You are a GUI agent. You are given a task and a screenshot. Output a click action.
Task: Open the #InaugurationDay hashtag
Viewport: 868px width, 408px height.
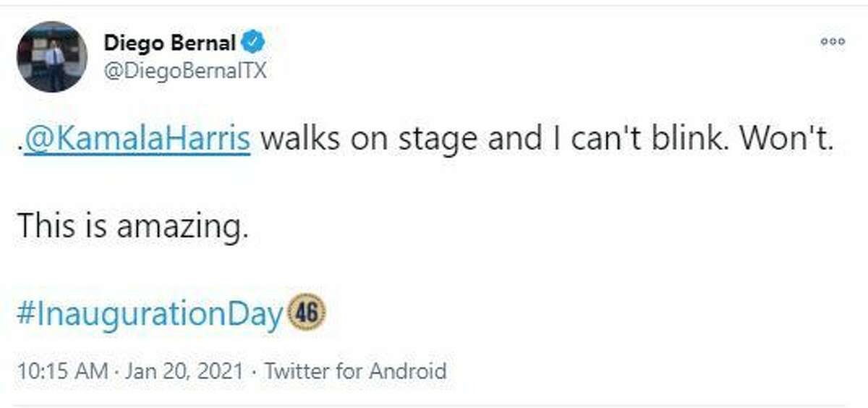(x=148, y=315)
